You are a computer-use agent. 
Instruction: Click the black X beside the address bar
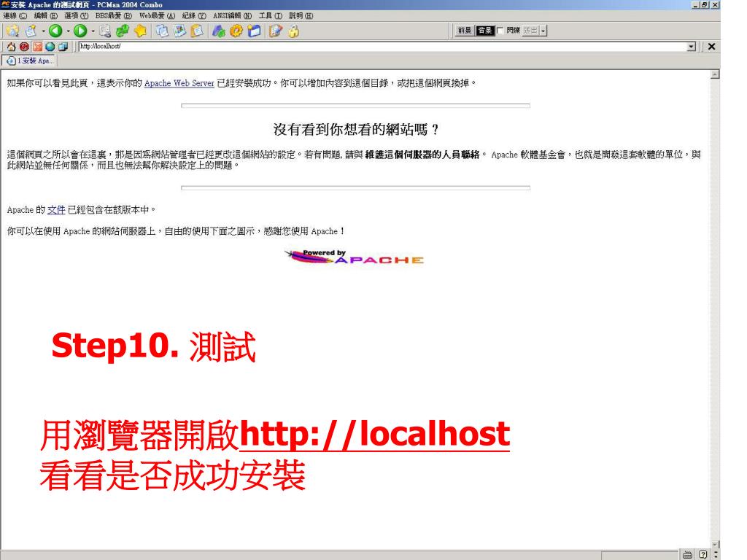[x=711, y=47]
